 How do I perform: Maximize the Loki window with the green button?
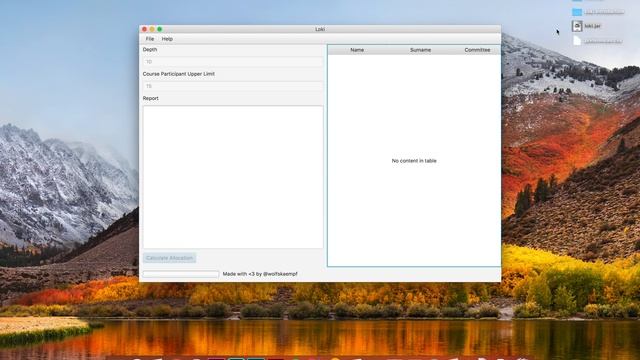pyautogui.click(x=160, y=29)
